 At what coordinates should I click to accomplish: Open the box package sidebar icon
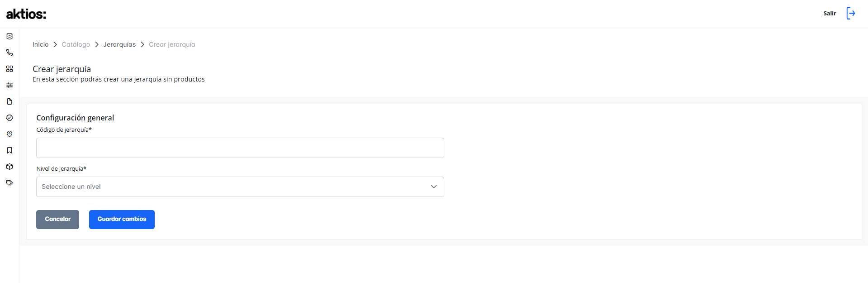coord(9,167)
